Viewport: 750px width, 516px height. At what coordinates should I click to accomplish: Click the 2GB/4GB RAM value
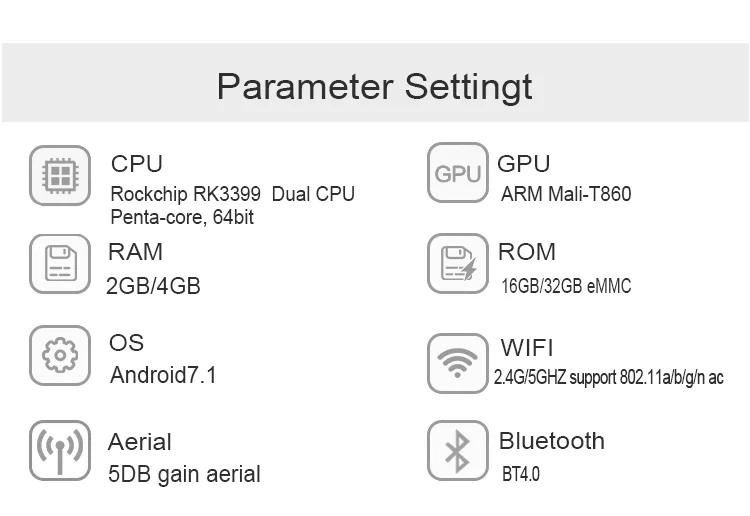point(153,286)
